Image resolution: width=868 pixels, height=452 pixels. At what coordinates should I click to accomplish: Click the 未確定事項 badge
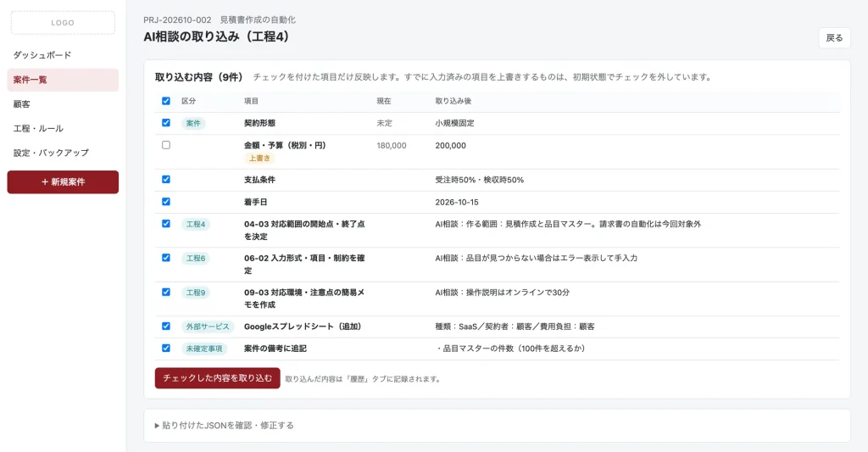(x=204, y=349)
